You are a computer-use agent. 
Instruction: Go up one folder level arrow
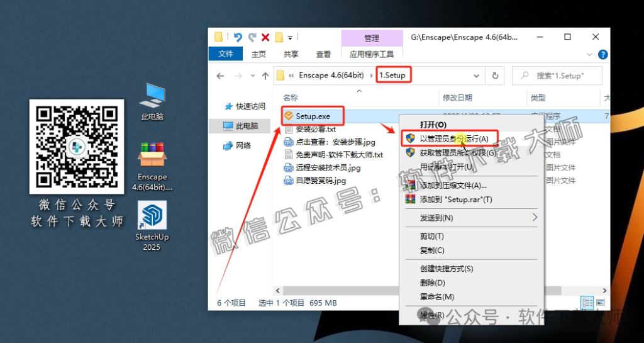tap(265, 76)
